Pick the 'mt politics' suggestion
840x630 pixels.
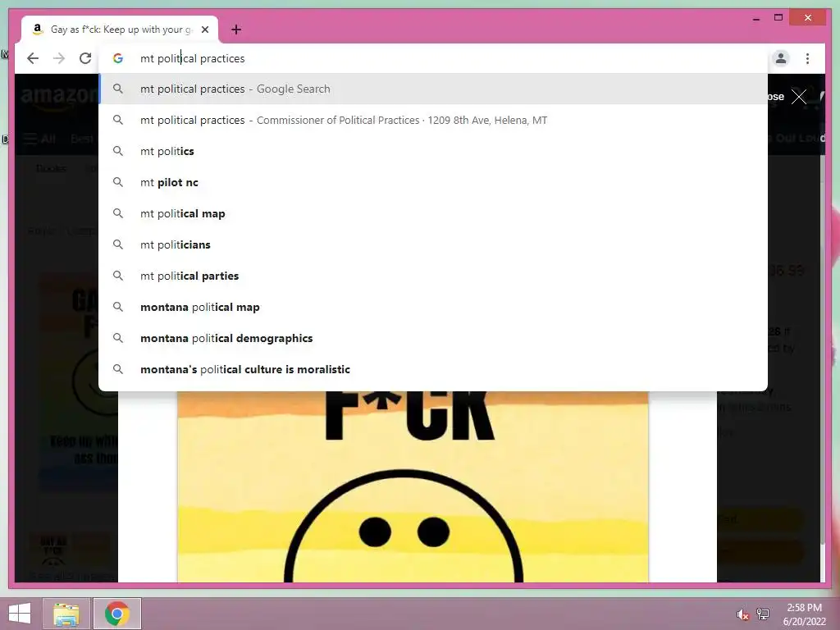433,151
